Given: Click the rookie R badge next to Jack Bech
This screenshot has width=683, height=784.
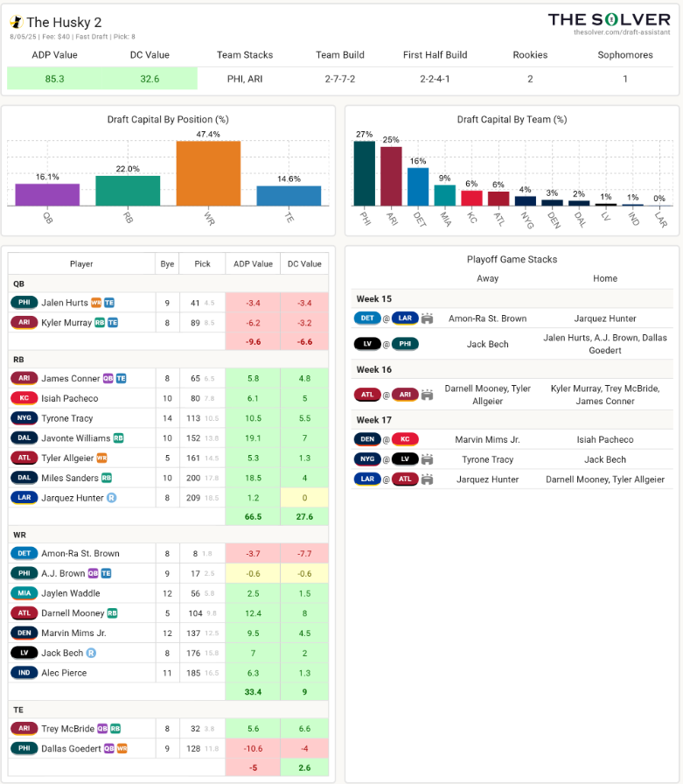Looking at the screenshot, I should [91, 653].
